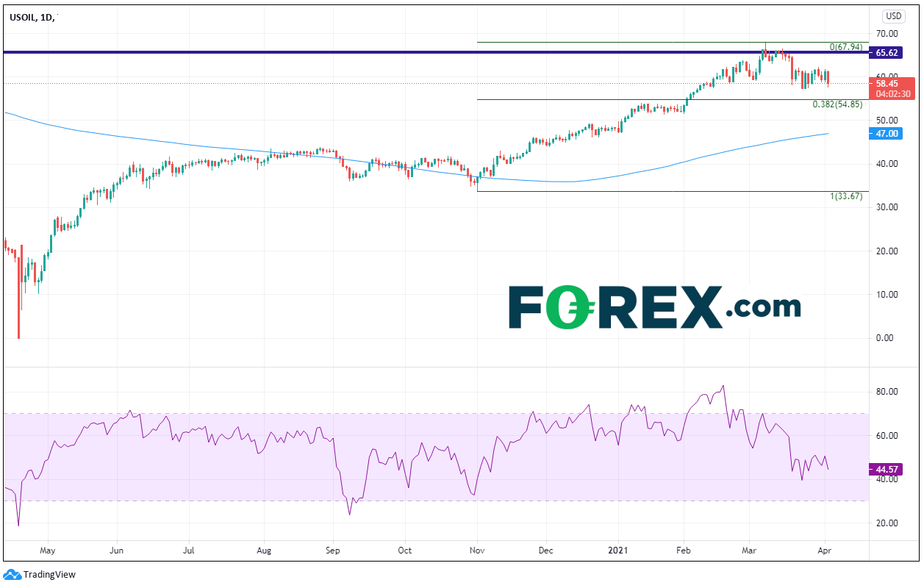924x588 pixels.
Task: Select the Fibonacci 0.382(54.85) level label
Action: click(x=837, y=104)
